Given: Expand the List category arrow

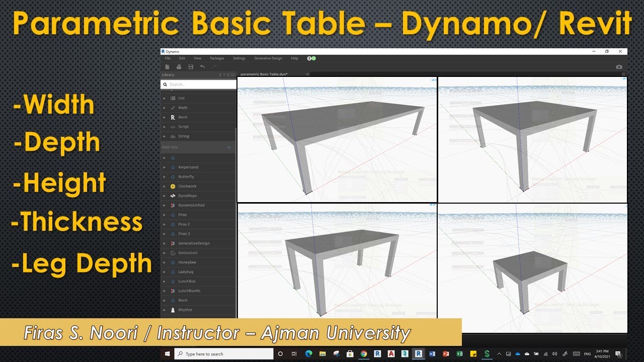Looking at the screenshot, I should point(165,98).
